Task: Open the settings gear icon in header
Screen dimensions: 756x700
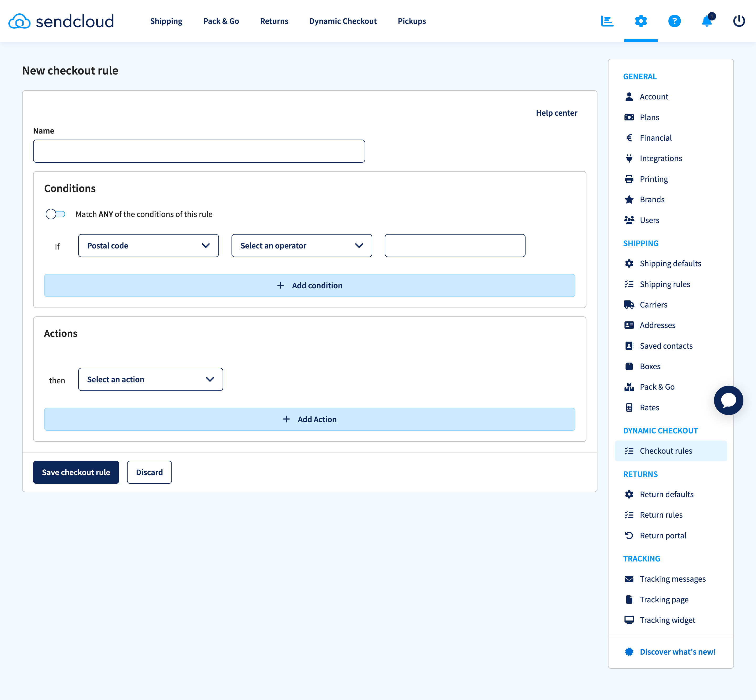Action: pos(641,21)
